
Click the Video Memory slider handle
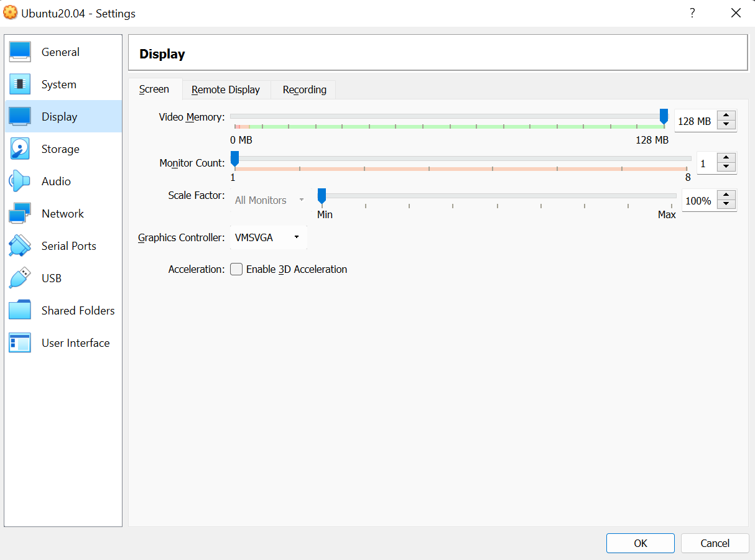(x=664, y=116)
